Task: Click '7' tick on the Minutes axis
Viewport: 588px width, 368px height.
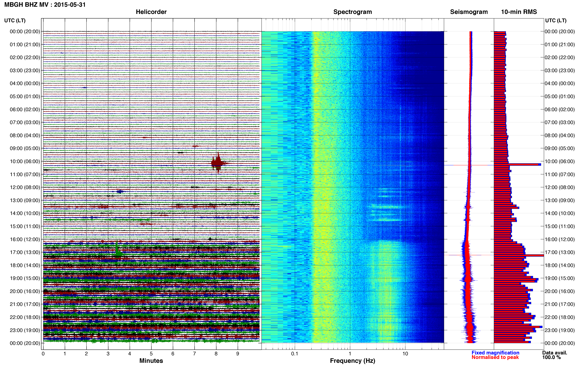Action: 195,354
